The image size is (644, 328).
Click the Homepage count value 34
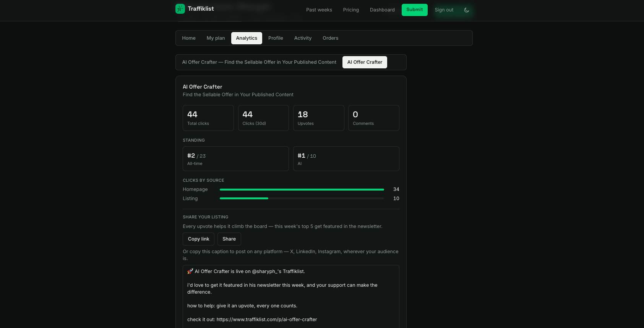tap(396, 189)
